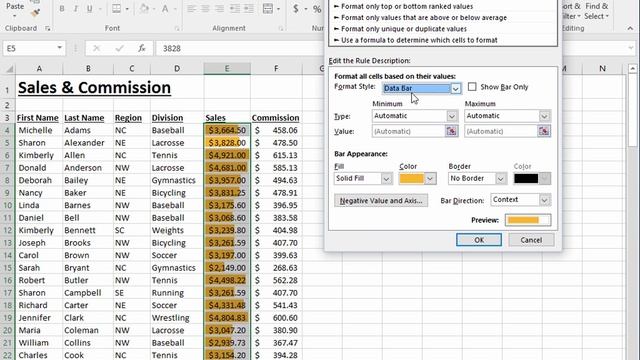Viewport: 640px width, 360px height.
Task: Open the Font group dialog launcher
Action: point(177,28)
